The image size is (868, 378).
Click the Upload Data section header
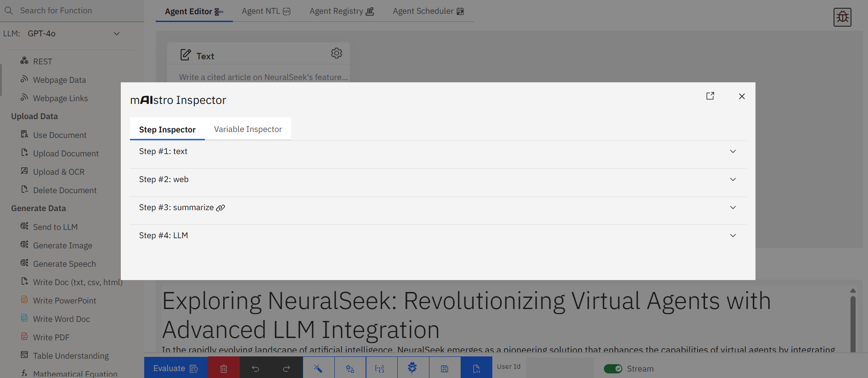click(x=34, y=116)
